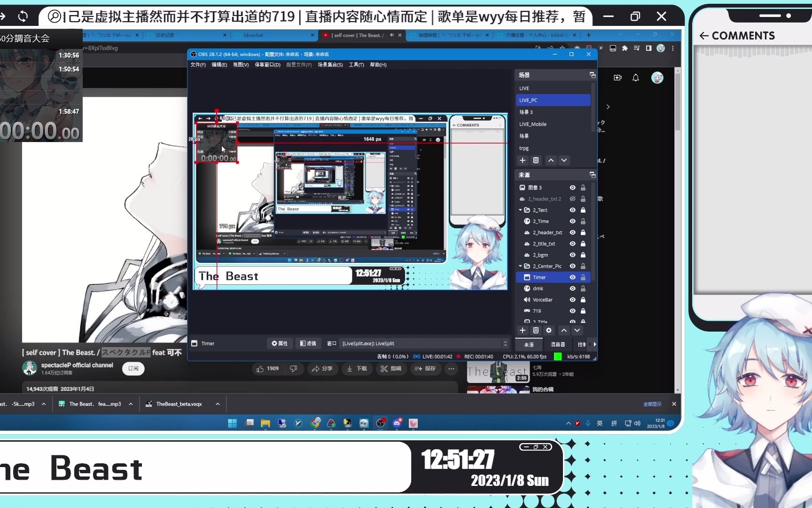Viewport: 812px width, 508px height.
Task: Switch to the 混音器 dock tab
Action: pos(558,344)
